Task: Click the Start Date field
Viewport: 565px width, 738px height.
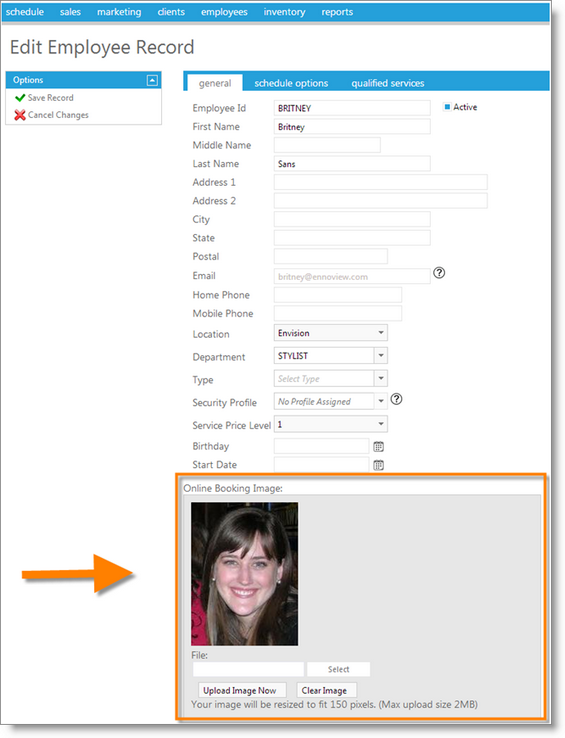Action: [321, 465]
